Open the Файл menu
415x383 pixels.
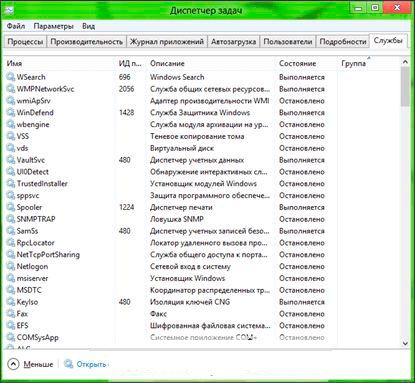click(16, 26)
